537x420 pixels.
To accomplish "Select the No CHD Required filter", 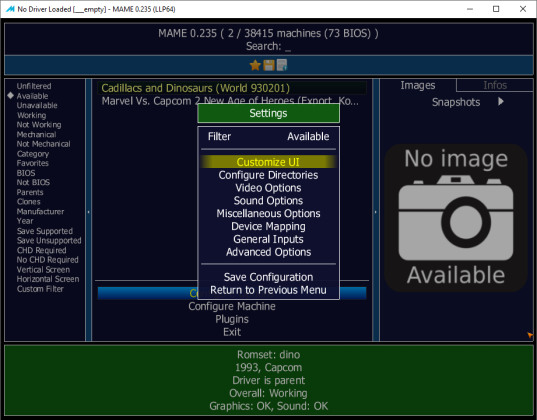I will (x=48, y=260).
